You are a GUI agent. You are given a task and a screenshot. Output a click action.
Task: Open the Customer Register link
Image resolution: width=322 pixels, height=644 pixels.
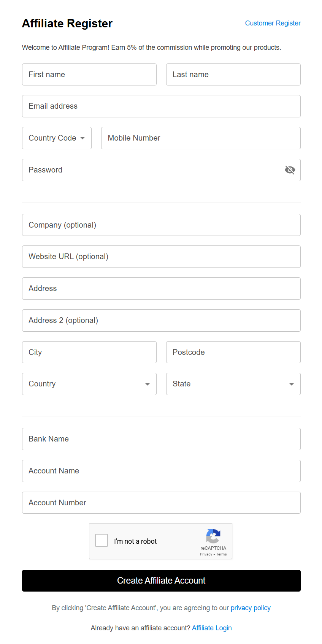click(273, 23)
